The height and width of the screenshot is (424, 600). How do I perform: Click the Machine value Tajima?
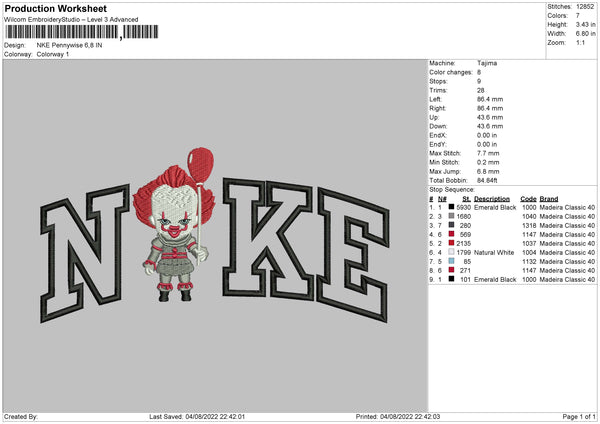click(489, 63)
